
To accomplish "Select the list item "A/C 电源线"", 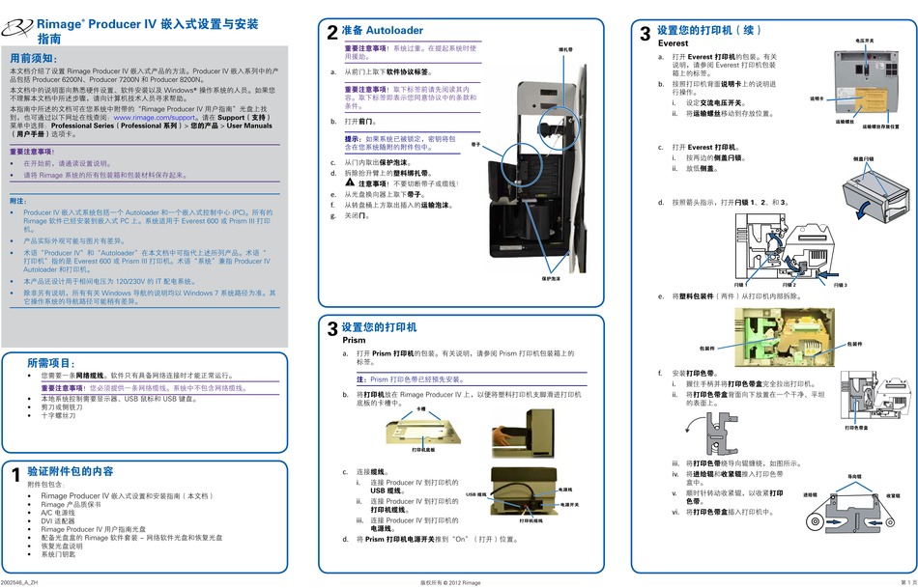I will click(x=58, y=513).
